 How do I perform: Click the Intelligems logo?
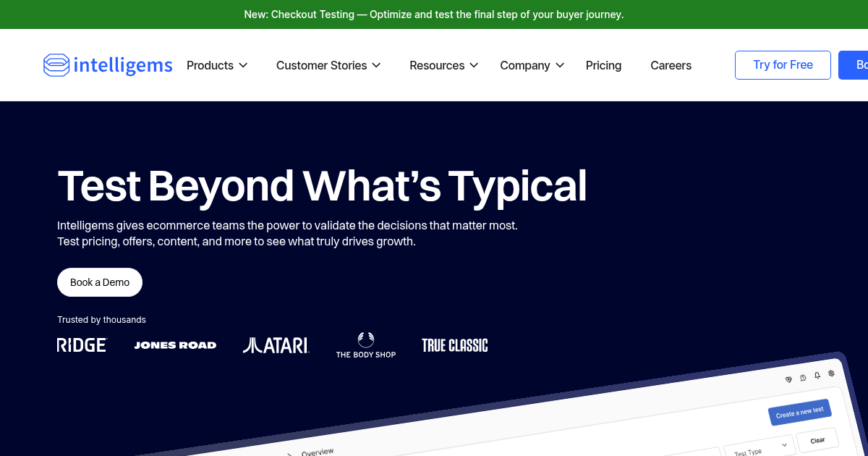coord(108,65)
